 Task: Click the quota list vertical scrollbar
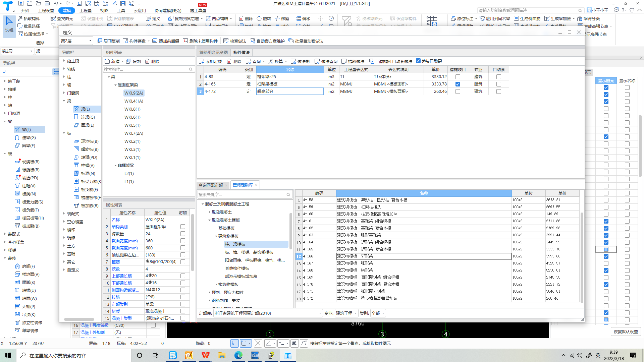[x=582, y=258]
